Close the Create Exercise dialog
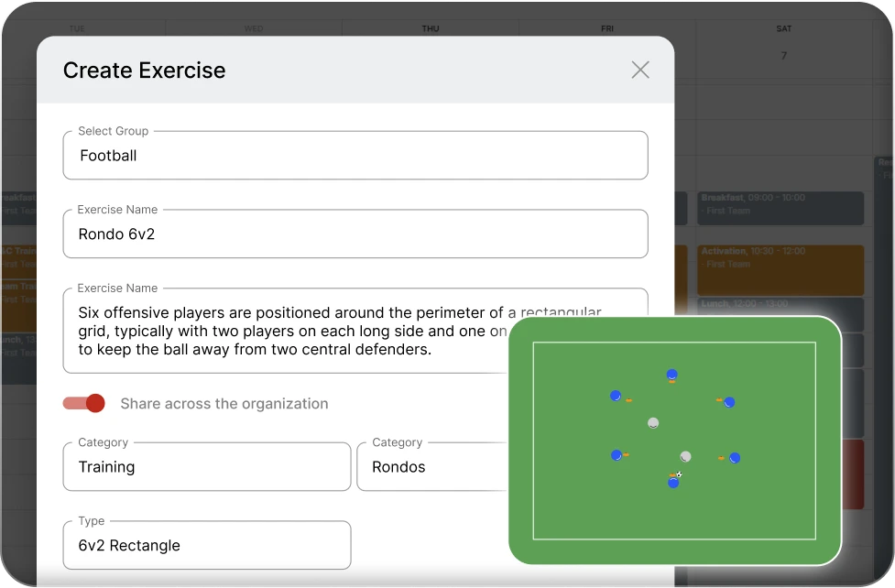The image size is (895, 588). point(640,71)
